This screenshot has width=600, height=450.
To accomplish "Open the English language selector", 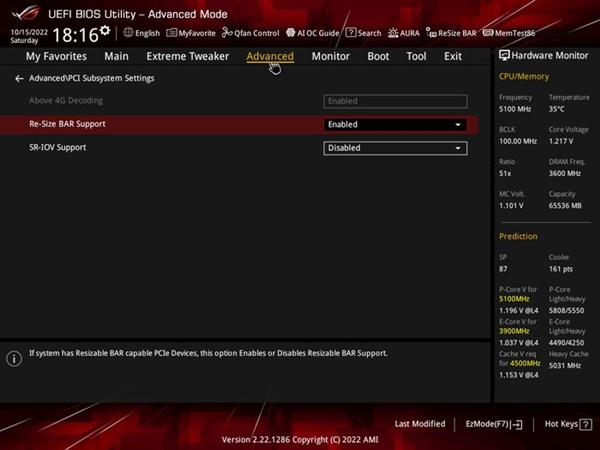I will pos(141,33).
